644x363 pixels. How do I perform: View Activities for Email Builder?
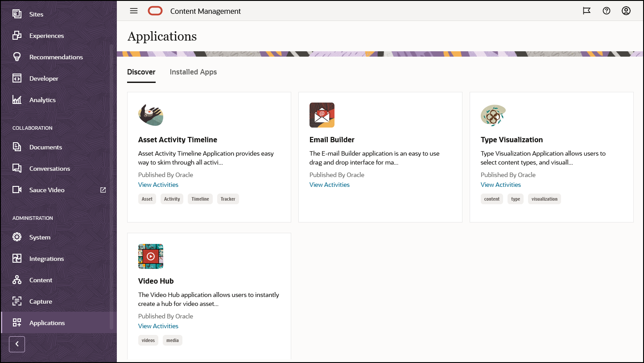pos(330,185)
